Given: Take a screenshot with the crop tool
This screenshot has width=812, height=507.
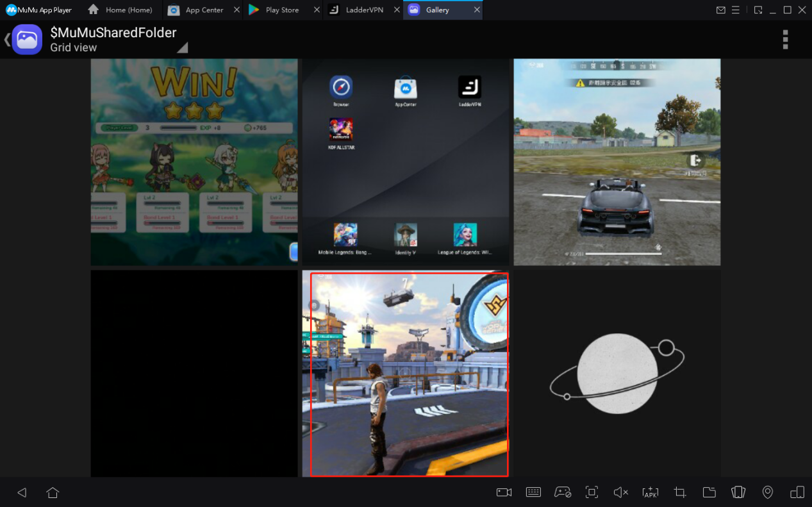Looking at the screenshot, I should (679, 492).
